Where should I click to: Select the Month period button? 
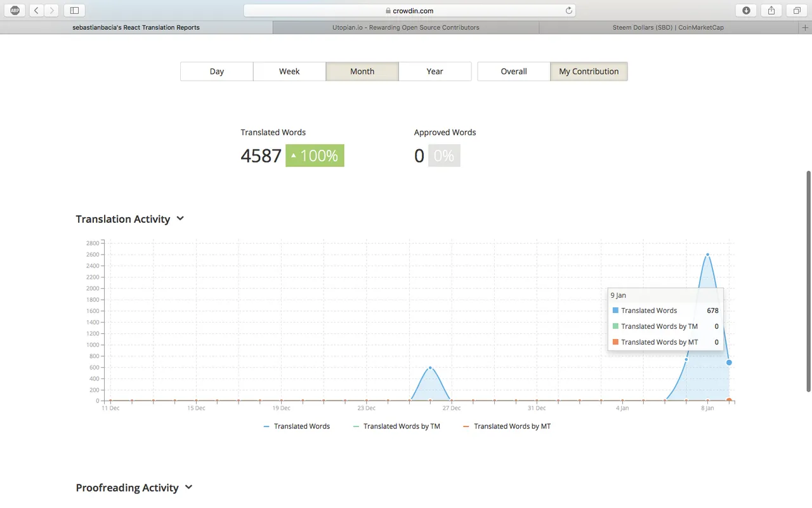(x=362, y=71)
